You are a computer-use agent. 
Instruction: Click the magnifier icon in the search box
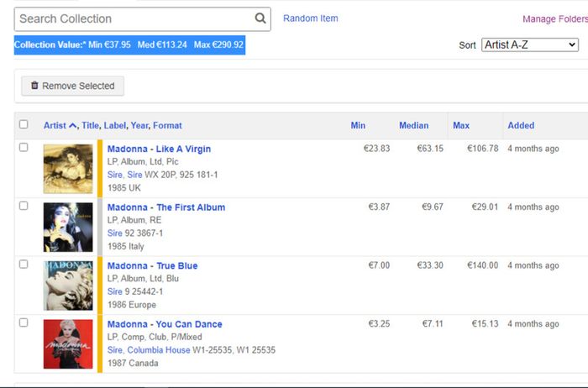click(x=260, y=18)
